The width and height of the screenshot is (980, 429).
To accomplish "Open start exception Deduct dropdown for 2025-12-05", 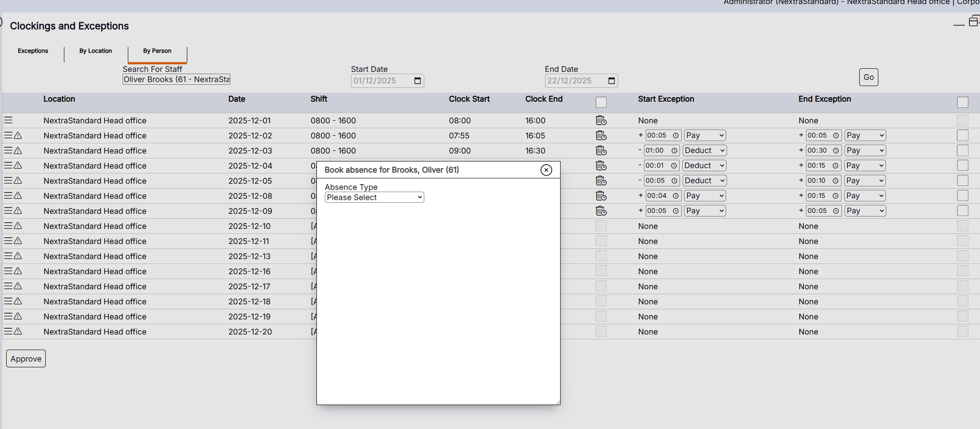I will point(704,181).
